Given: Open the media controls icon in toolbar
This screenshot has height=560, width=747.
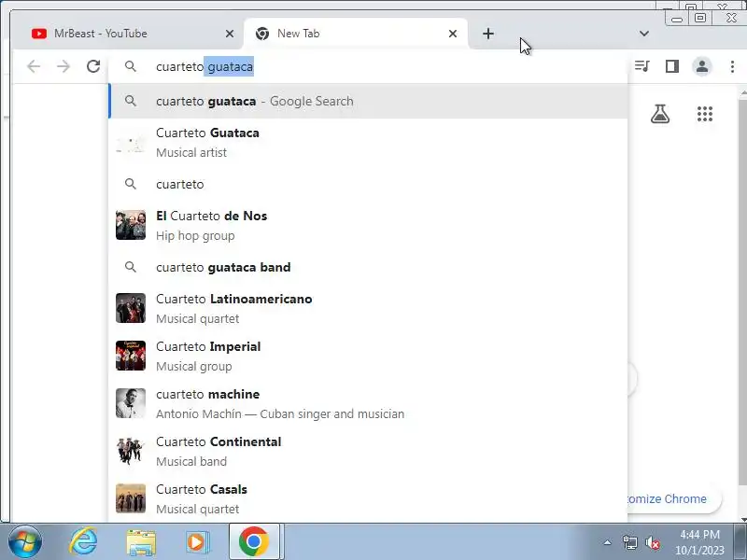Looking at the screenshot, I should coord(642,66).
